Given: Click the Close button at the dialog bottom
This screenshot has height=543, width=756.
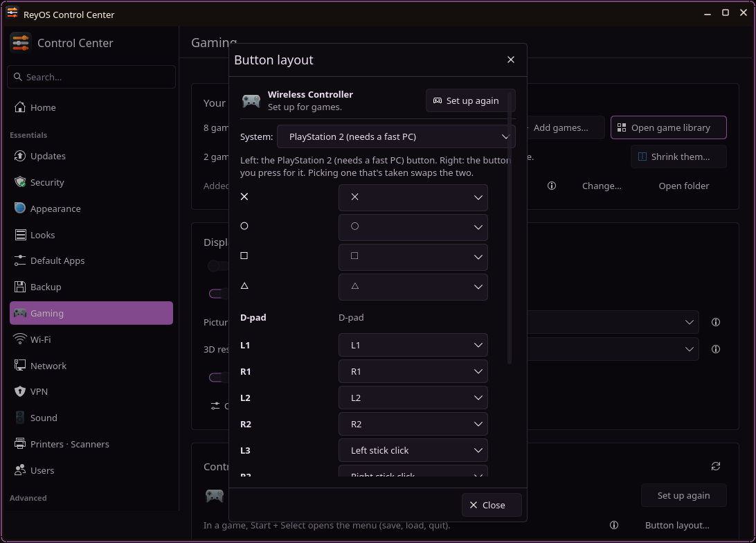Looking at the screenshot, I should click(492, 504).
